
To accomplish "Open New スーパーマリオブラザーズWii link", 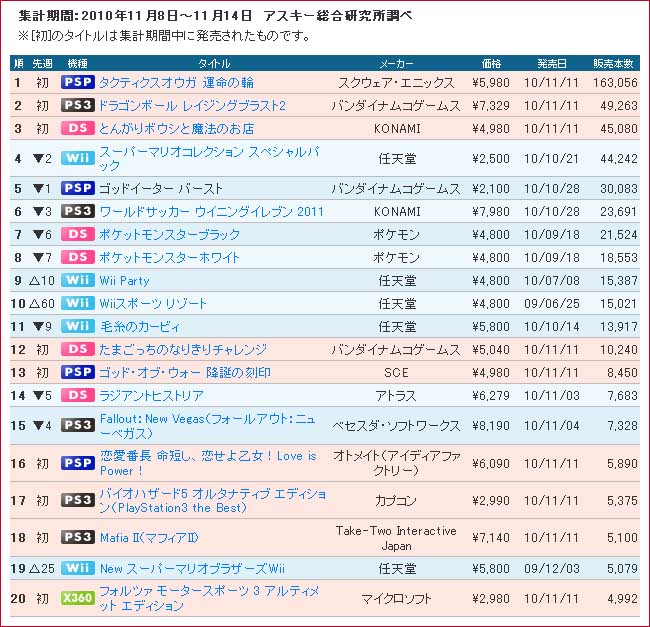I will (192, 568).
